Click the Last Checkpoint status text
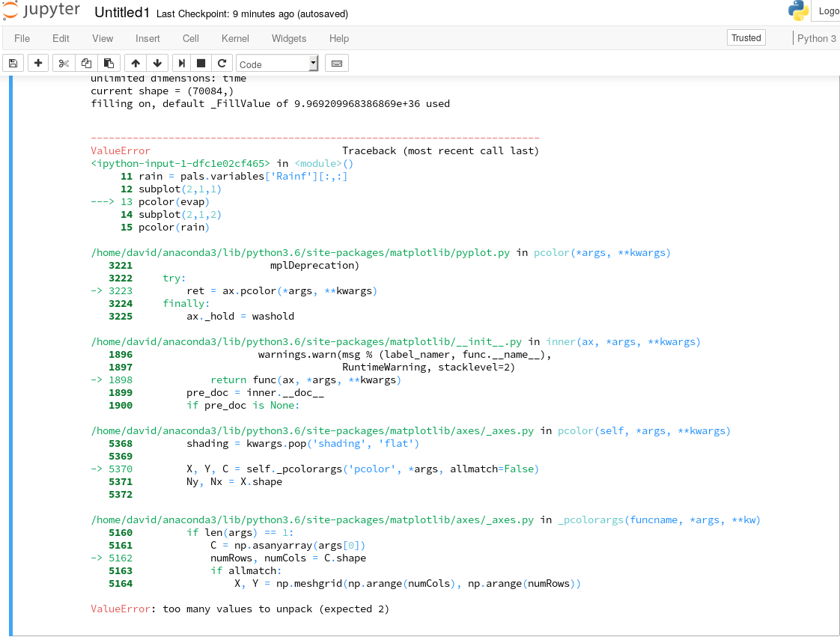 252,14
